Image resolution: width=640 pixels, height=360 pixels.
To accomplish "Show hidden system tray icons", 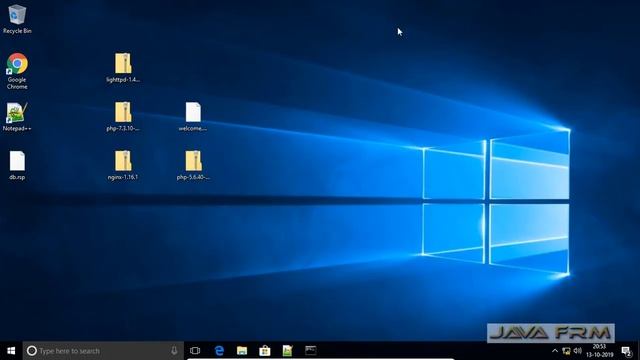I will (555, 351).
